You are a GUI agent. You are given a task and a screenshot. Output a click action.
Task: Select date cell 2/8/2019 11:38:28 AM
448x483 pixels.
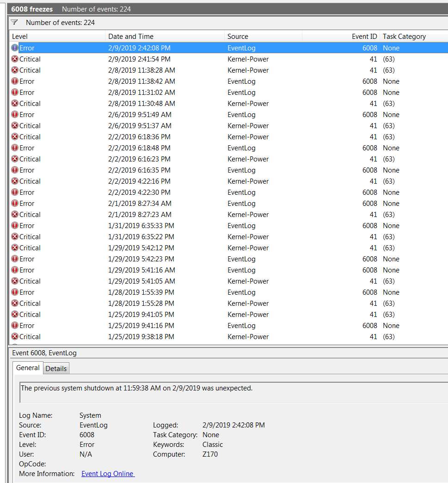point(141,70)
